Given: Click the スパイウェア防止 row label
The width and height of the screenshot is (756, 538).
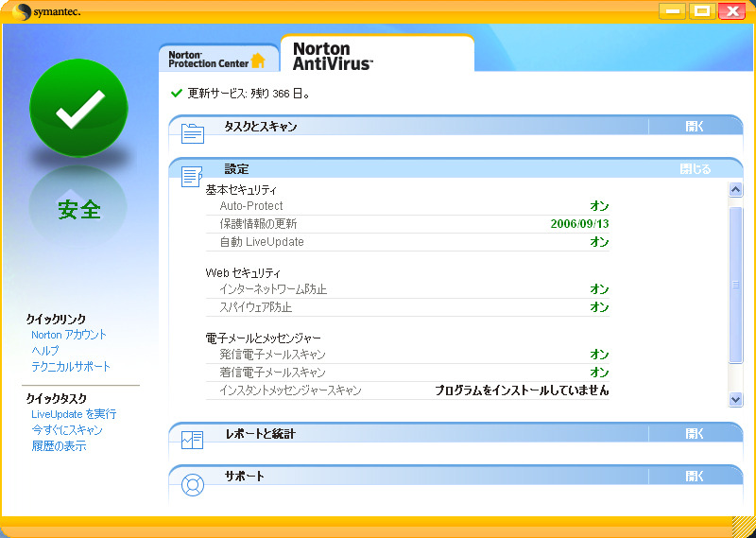Looking at the screenshot, I should pyautogui.click(x=256, y=307).
